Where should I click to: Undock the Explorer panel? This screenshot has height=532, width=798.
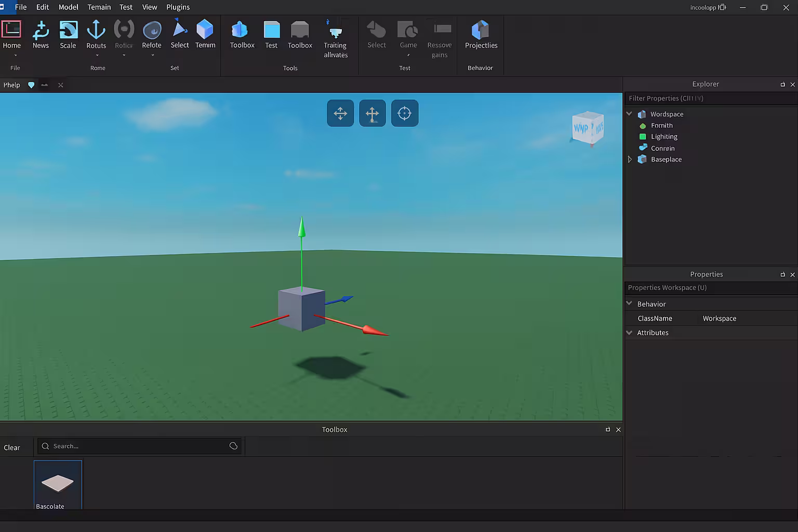pos(782,84)
